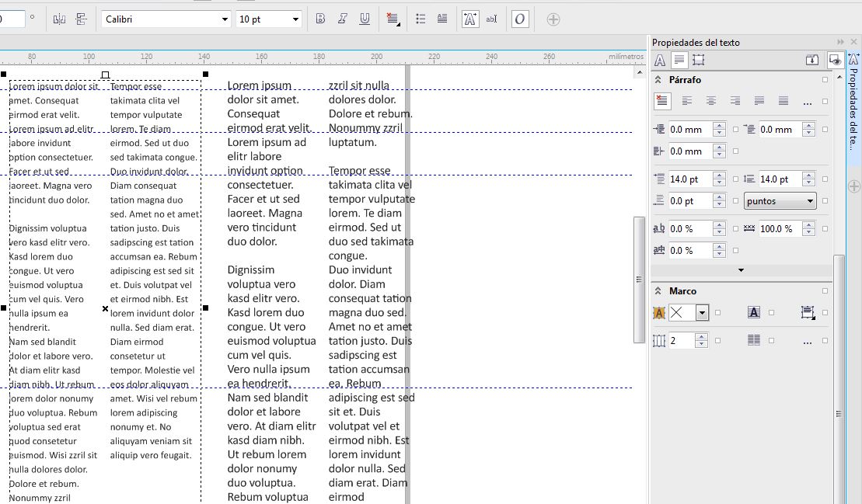Mirror text horizontally with toolbar icon
Screen dimensions: 862x504
pos(59,19)
